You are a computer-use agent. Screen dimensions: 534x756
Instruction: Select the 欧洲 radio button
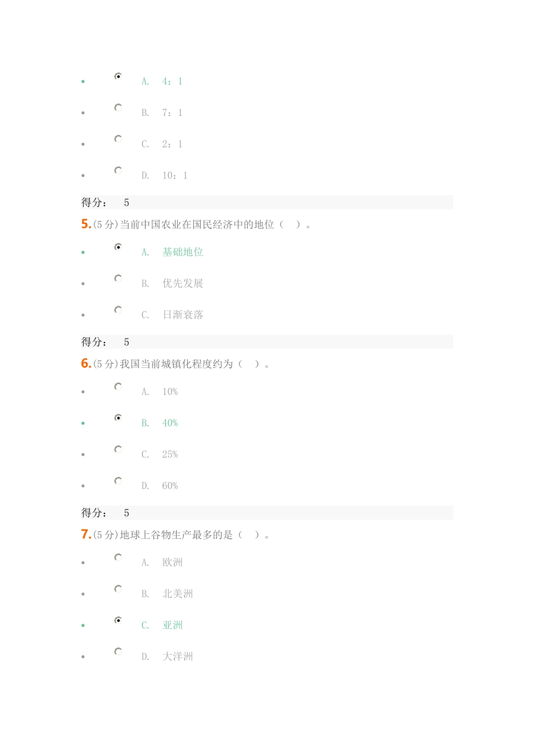coord(118,557)
